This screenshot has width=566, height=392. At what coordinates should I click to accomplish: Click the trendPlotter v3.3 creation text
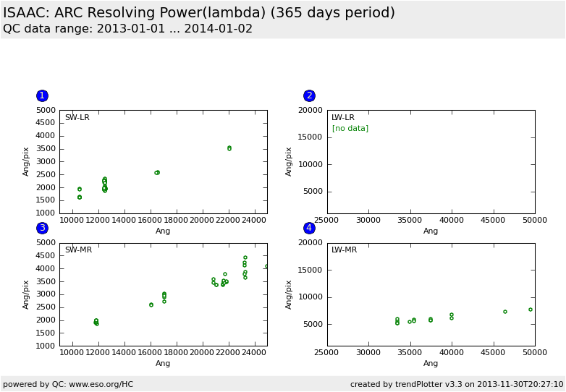(x=456, y=384)
